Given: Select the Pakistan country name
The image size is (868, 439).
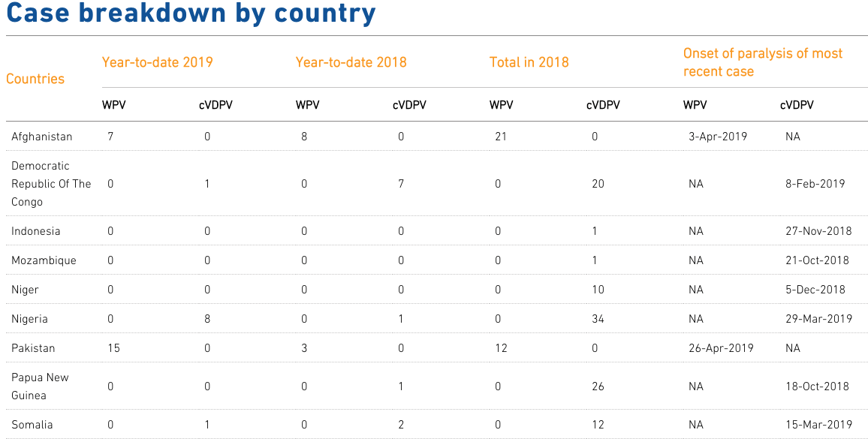Looking at the screenshot, I should pos(33,348).
